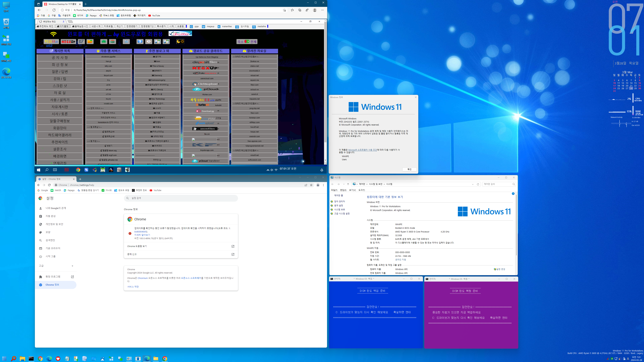Open DISM_백업 desktop icon

[x=6, y=40]
